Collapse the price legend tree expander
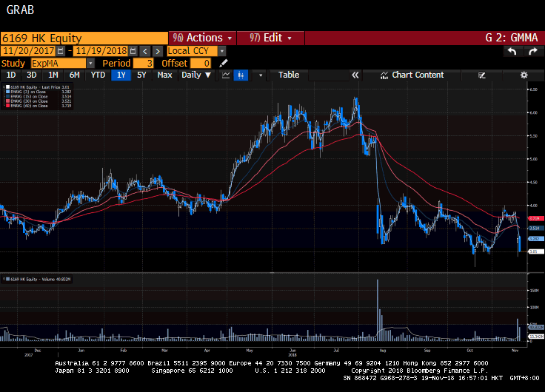 pos(4,87)
